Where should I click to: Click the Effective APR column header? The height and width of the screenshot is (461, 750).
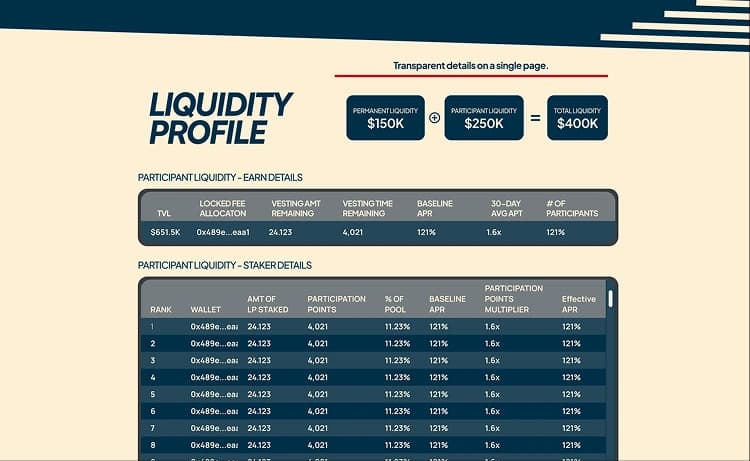(x=578, y=304)
